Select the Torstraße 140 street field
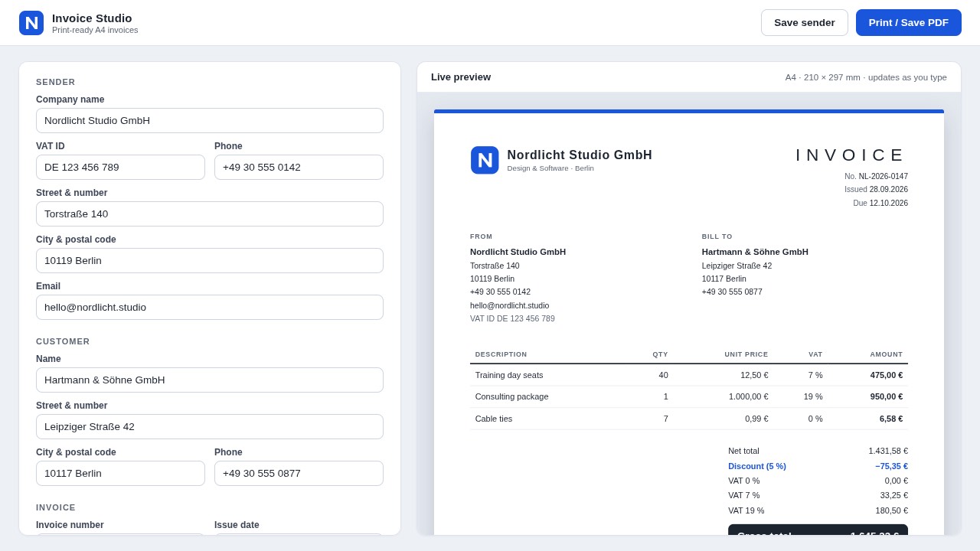980x551 pixels. 210,214
